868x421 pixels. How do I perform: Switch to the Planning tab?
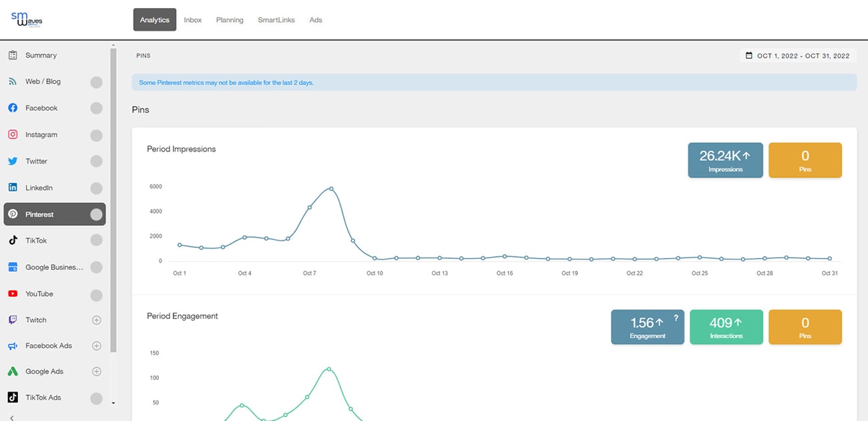[230, 20]
